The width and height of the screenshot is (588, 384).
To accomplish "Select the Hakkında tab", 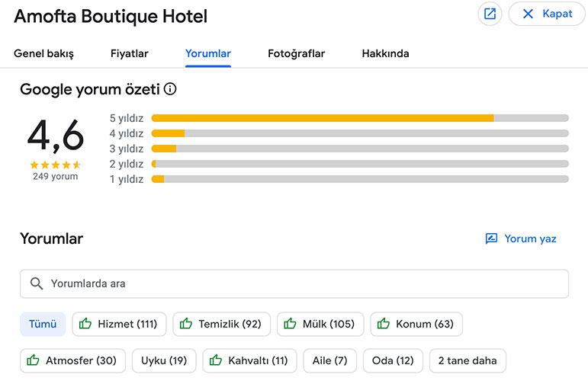I will 385,53.
